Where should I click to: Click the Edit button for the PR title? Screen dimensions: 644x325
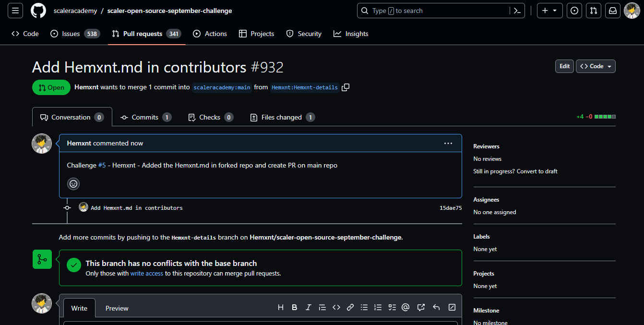coord(564,66)
